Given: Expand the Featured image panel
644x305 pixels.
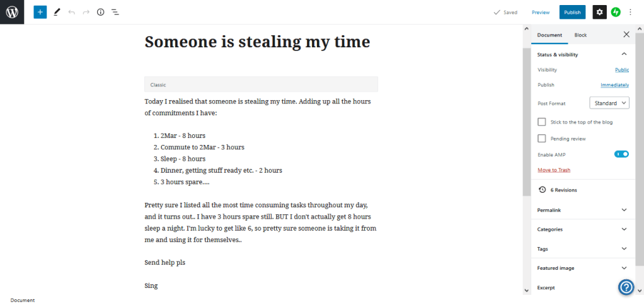Looking at the screenshot, I should [x=581, y=268].
